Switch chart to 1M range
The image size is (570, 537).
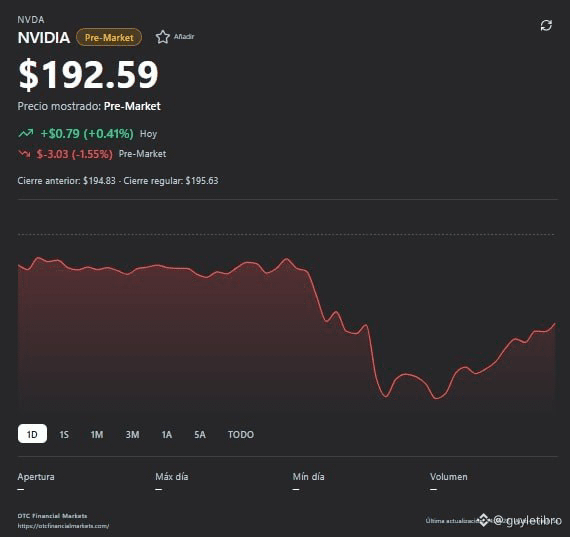(x=97, y=434)
